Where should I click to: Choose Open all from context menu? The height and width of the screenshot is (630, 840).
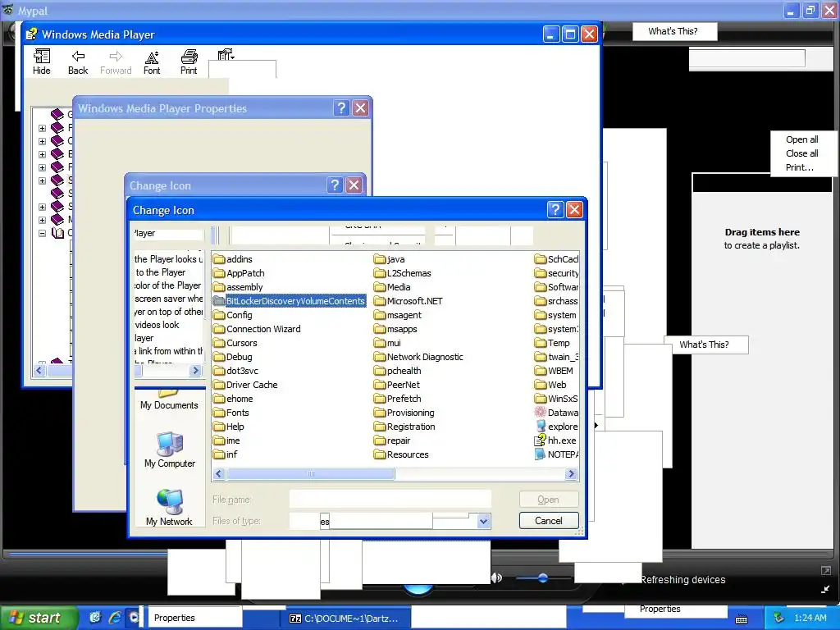[802, 139]
